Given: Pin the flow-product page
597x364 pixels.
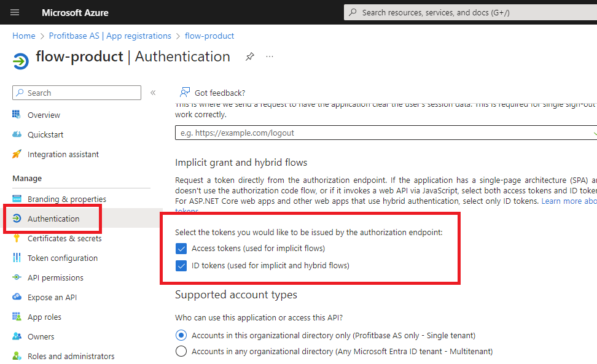Looking at the screenshot, I should 249,56.
